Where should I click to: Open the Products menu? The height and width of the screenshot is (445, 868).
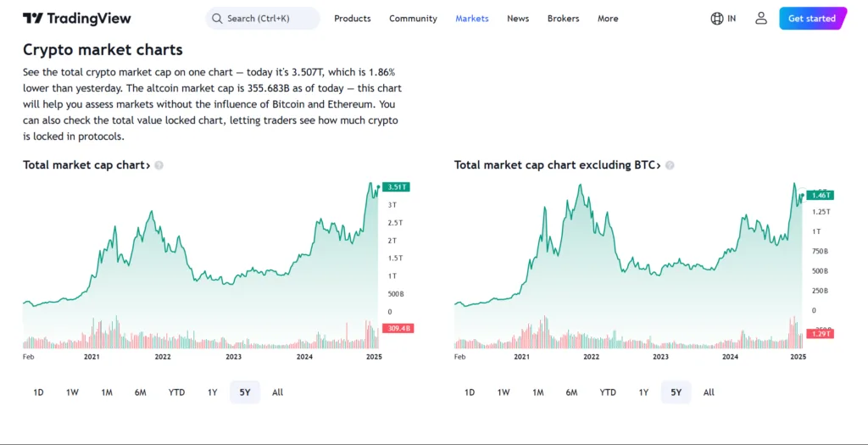[x=352, y=19]
